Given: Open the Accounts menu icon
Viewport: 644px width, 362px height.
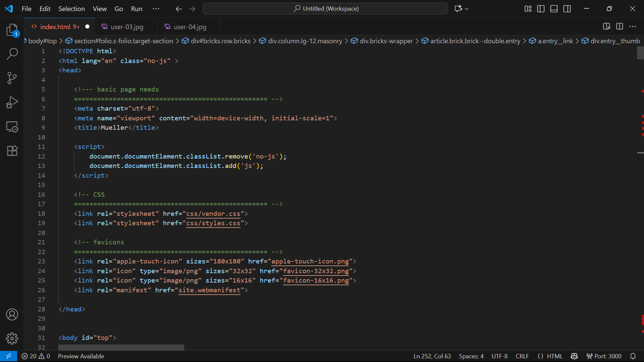Looking at the screenshot, I should [12, 314].
